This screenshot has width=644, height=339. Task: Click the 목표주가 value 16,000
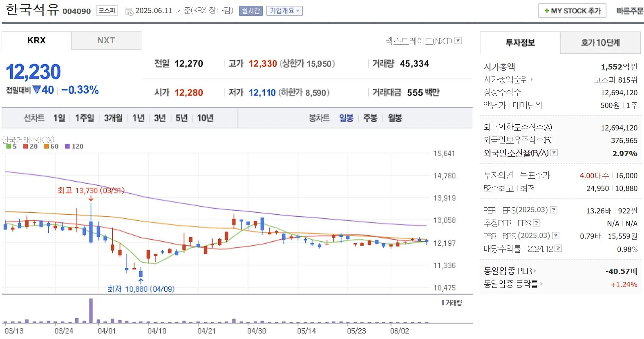pos(626,175)
